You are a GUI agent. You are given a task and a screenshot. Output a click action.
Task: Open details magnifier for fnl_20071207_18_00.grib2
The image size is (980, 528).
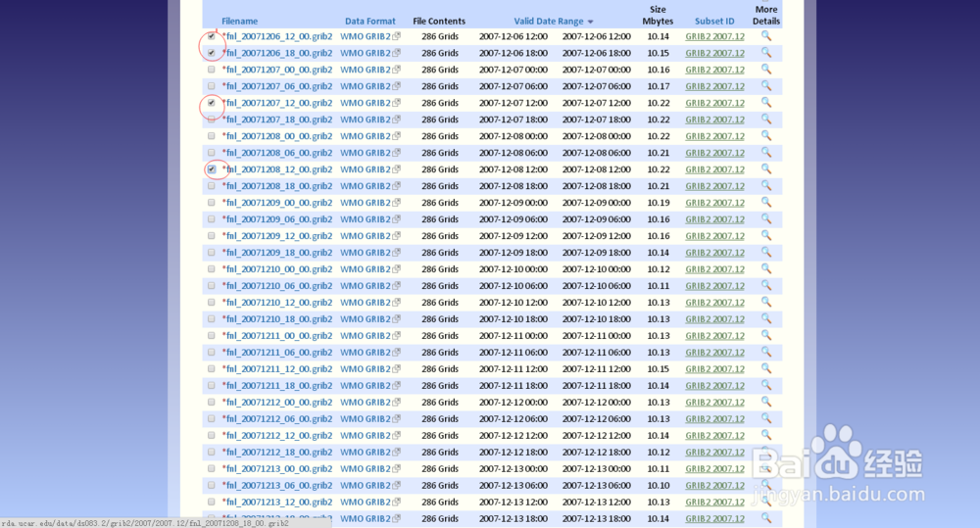click(766, 120)
